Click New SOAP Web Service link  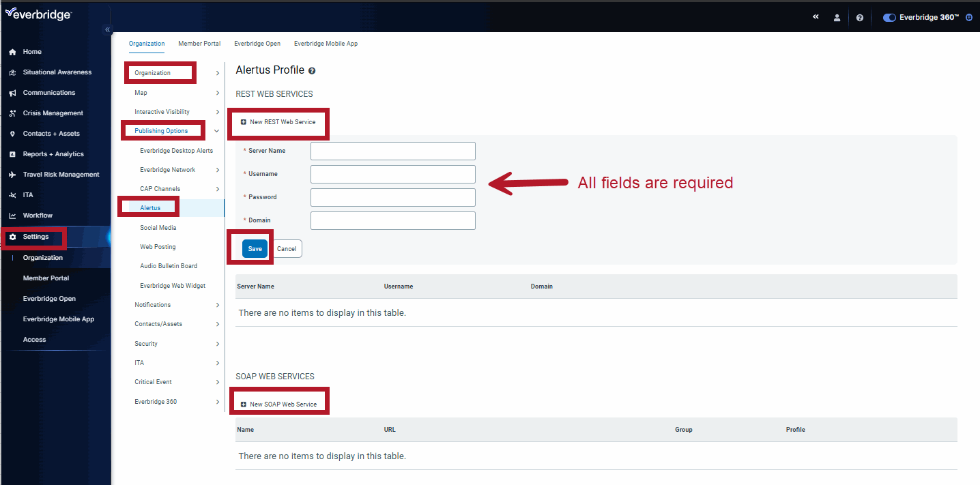coord(283,405)
